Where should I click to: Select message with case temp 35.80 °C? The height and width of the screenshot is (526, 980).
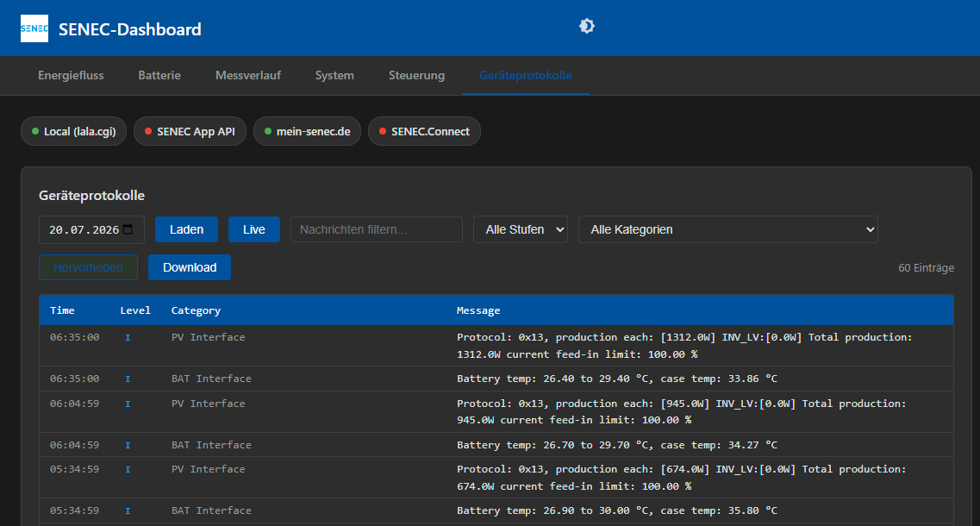click(617, 511)
